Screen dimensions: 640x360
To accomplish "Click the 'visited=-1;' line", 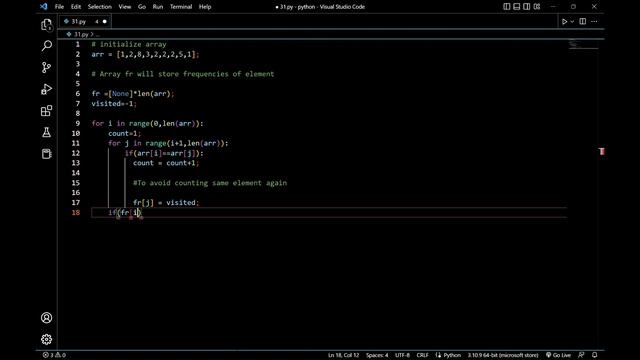I will point(114,104).
